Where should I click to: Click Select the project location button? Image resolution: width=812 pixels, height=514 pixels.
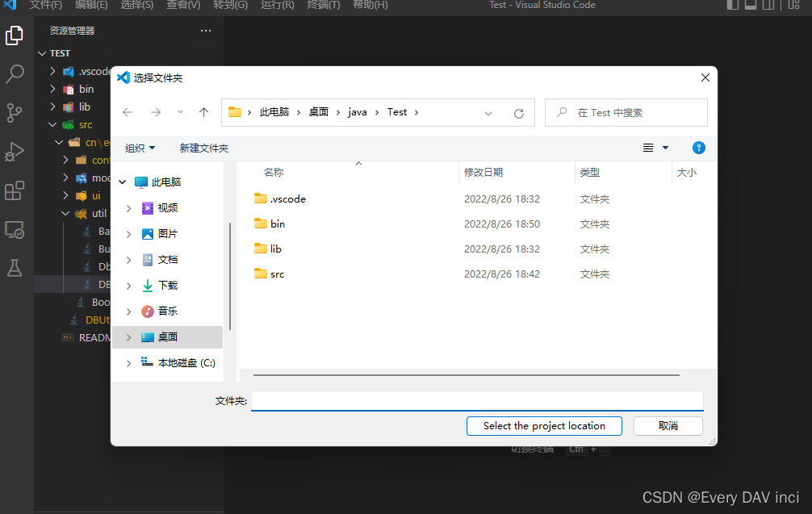click(x=544, y=426)
